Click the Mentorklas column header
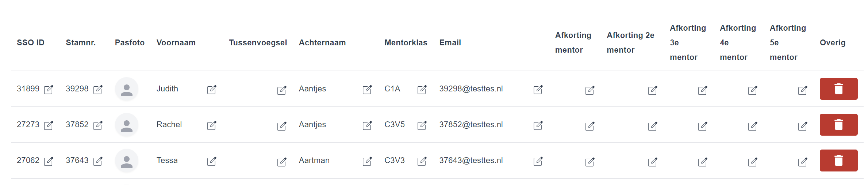Screen dimensions: 868x185 (x=406, y=42)
